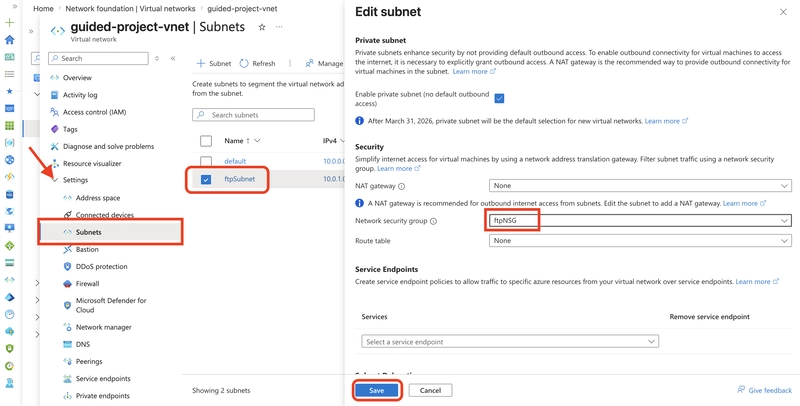Check the default subnet checkbox

click(x=206, y=161)
